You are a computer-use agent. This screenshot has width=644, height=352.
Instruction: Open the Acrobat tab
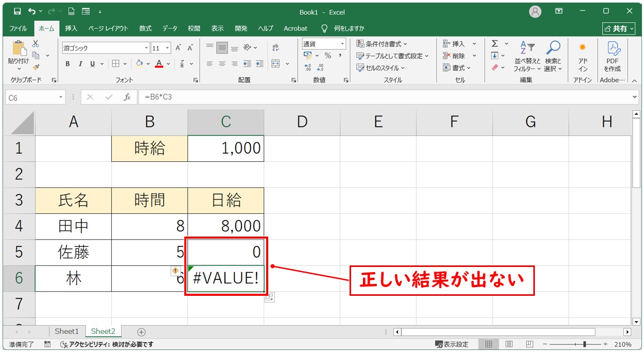pos(295,28)
